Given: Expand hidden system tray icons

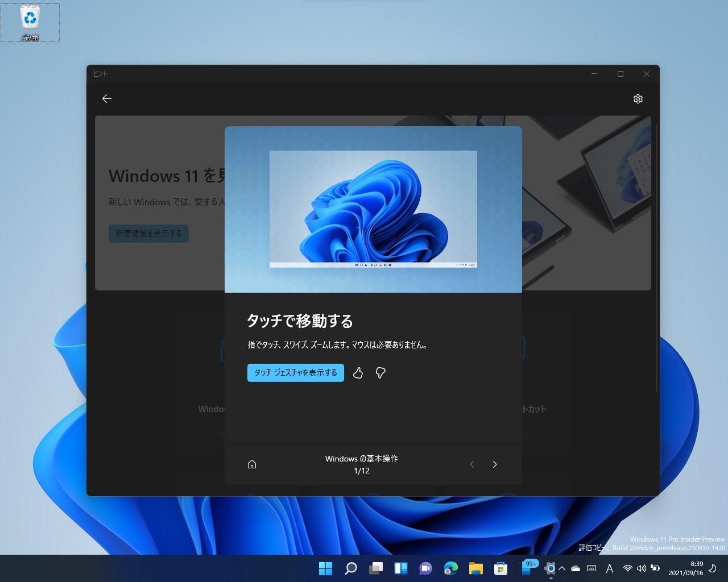Looking at the screenshot, I should 562,568.
